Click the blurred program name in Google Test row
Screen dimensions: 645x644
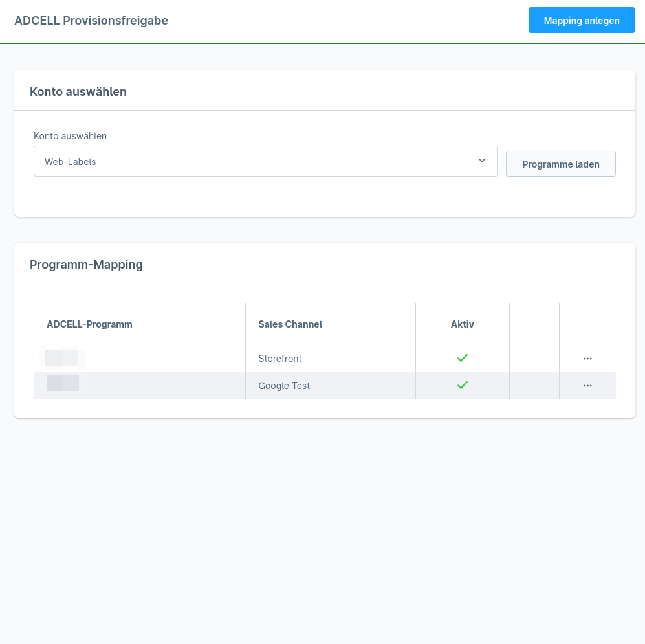tap(63, 383)
